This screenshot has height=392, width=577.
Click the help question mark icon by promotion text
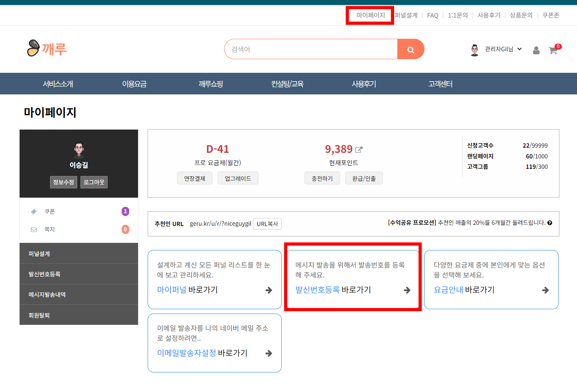[550, 223]
